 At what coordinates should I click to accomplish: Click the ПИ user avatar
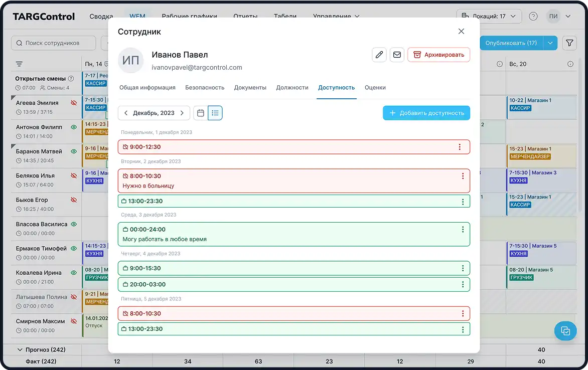[553, 16]
